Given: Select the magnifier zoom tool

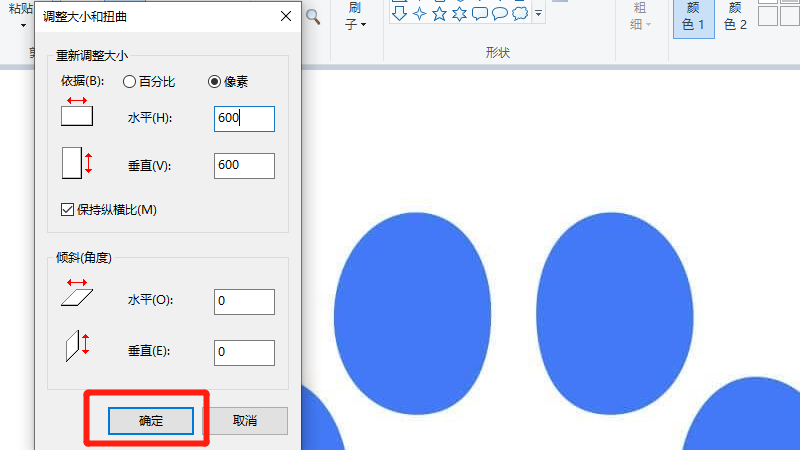Looking at the screenshot, I should click(x=313, y=15).
